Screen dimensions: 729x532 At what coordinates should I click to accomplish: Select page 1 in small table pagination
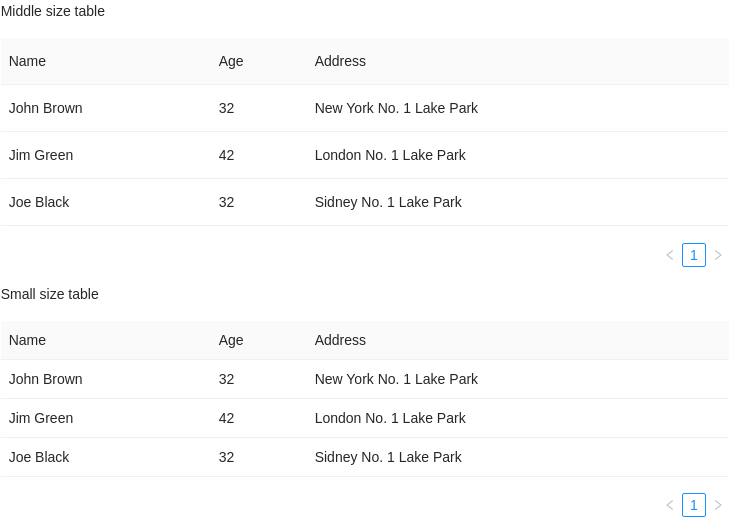(694, 505)
